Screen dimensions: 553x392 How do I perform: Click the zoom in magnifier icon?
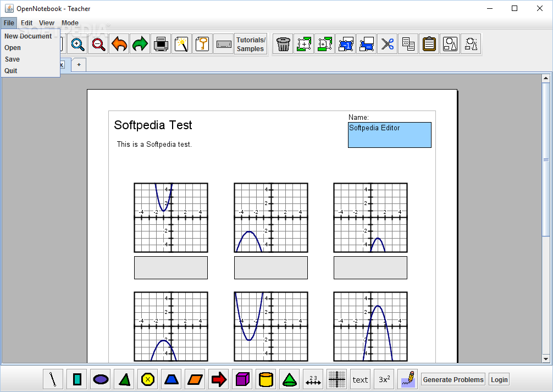[78, 44]
